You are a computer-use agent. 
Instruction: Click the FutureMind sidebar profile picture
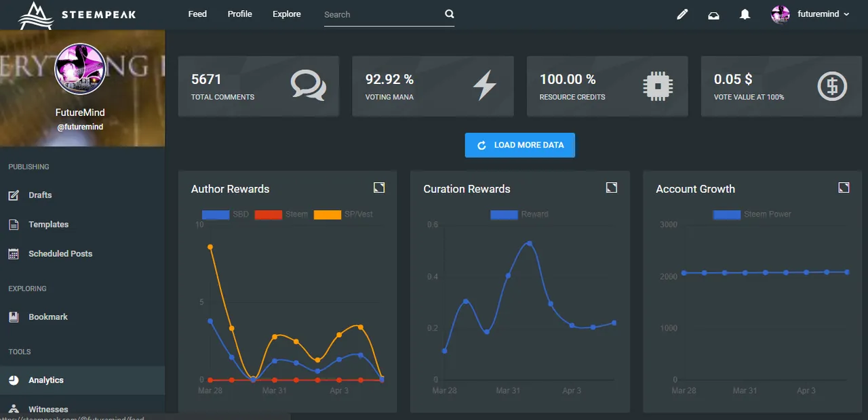click(79, 69)
